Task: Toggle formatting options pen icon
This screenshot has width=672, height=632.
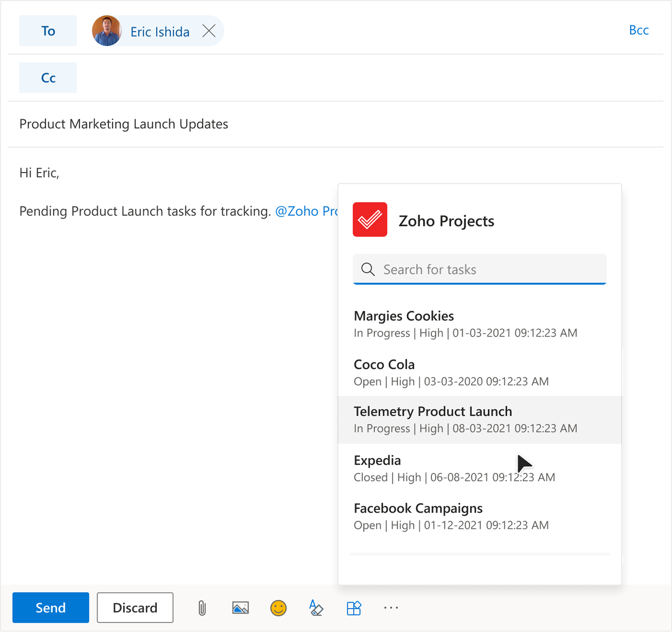Action: 316,608
